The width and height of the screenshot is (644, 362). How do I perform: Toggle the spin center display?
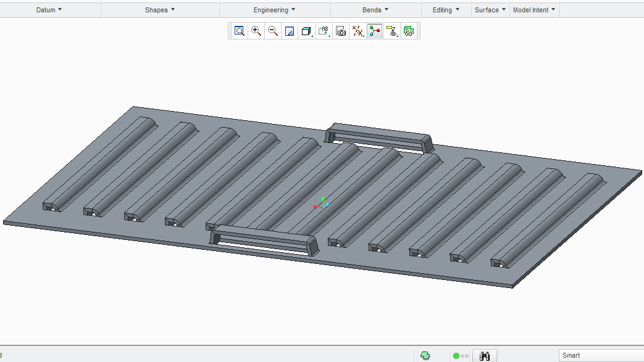click(x=374, y=31)
